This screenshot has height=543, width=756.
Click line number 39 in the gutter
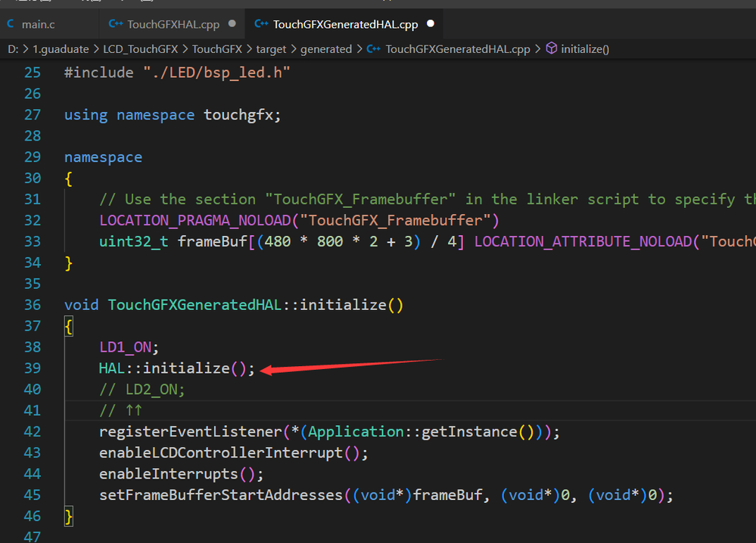(33, 368)
